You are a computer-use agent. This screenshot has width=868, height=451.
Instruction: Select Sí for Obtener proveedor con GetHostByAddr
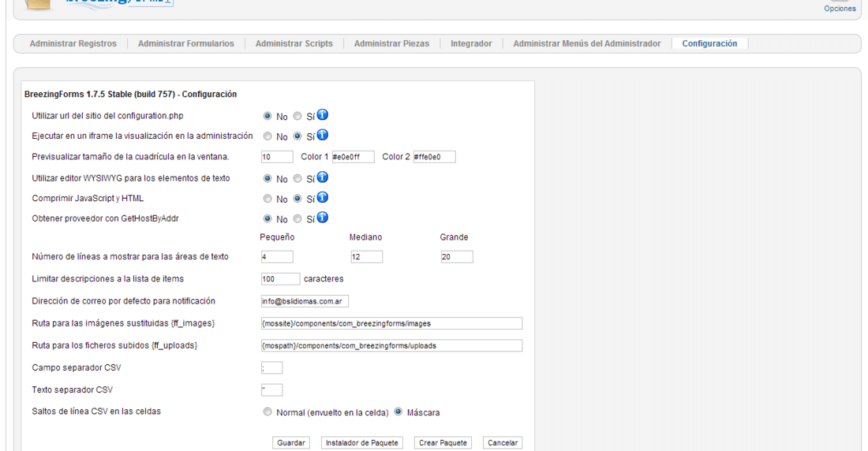[297, 218]
